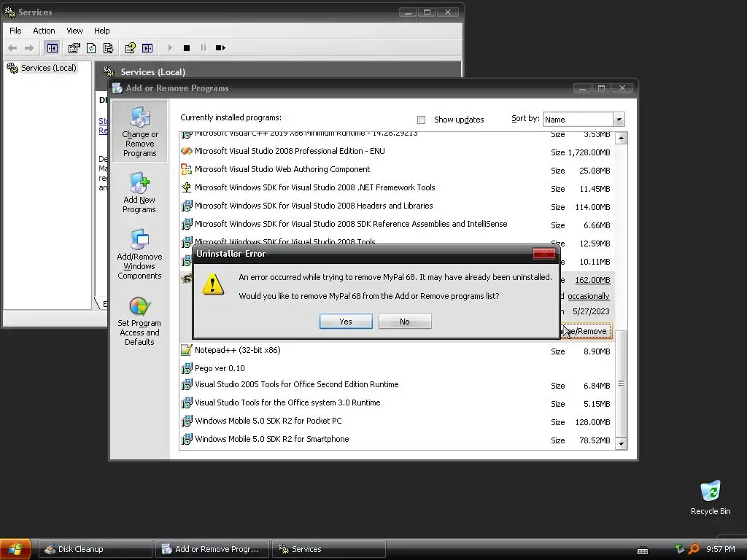
Task: Close the Uninstaller Error dialog
Action: tap(543, 253)
